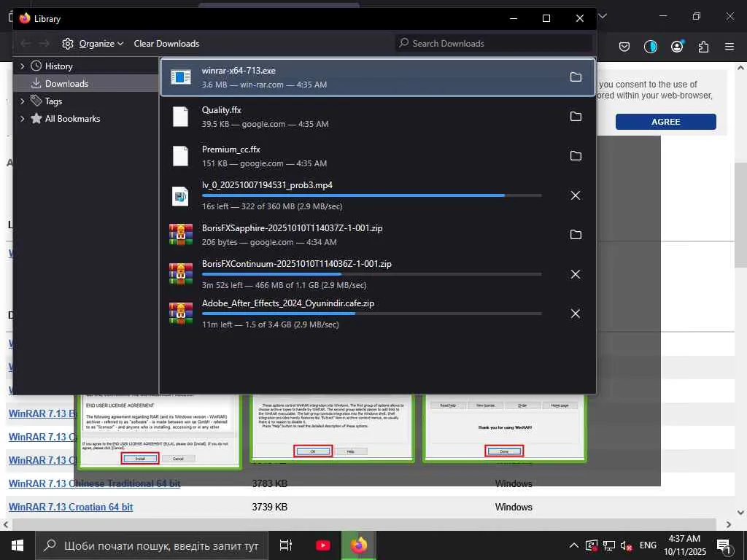
Task: Click the winrar-x64-713.exe file icon
Action: [181, 77]
